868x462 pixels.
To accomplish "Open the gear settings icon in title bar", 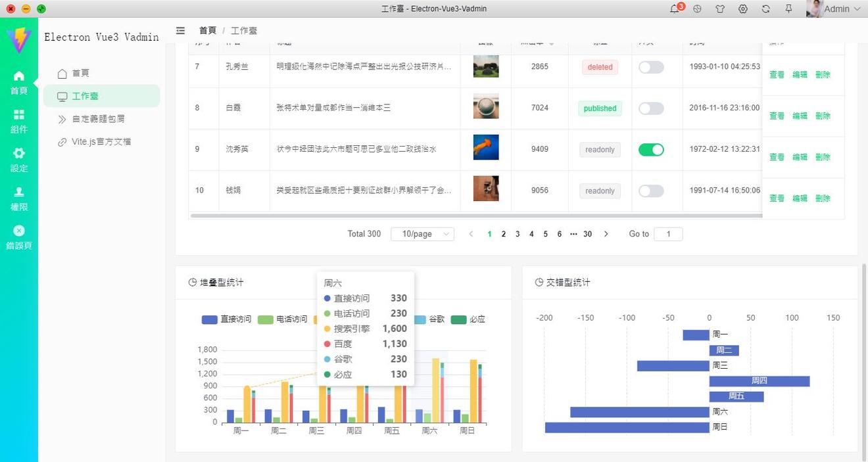I will coord(743,9).
